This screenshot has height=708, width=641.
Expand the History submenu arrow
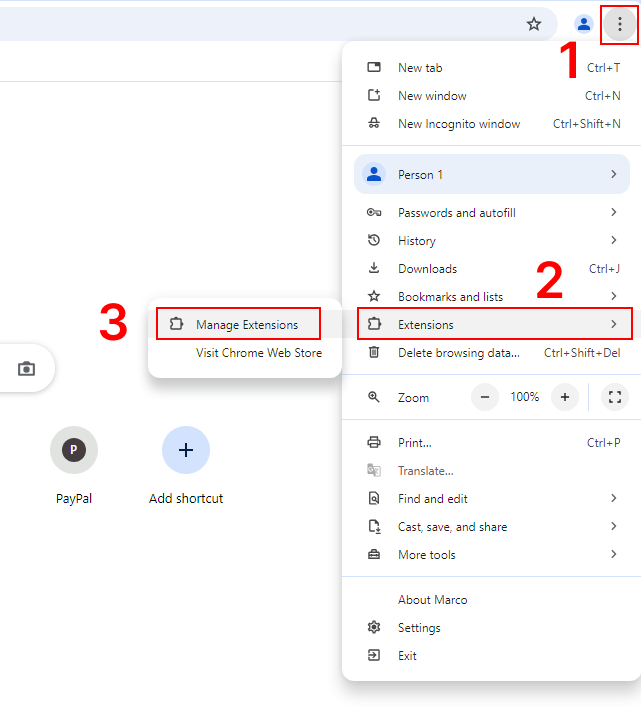pos(613,240)
